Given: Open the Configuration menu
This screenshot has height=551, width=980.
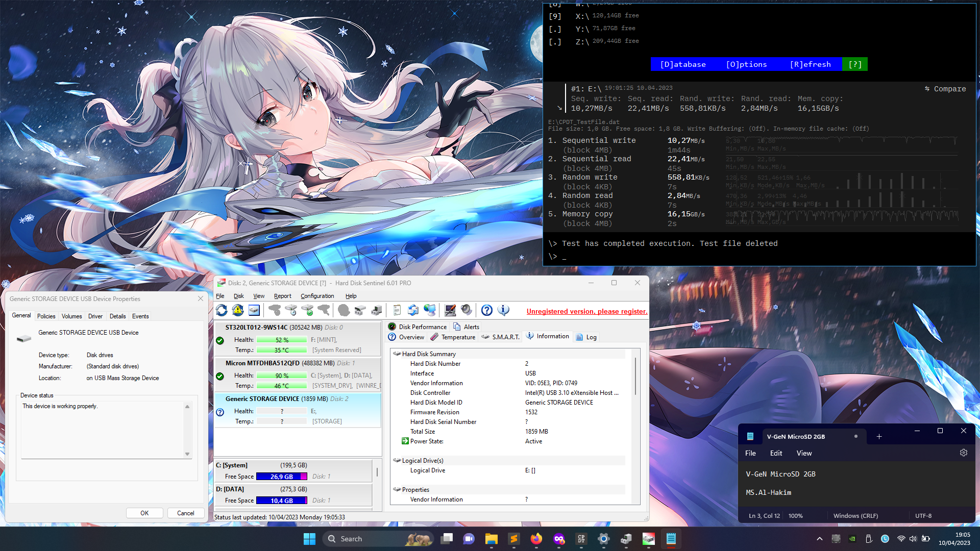Looking at the screenshot, I should (x=317, y=296).
